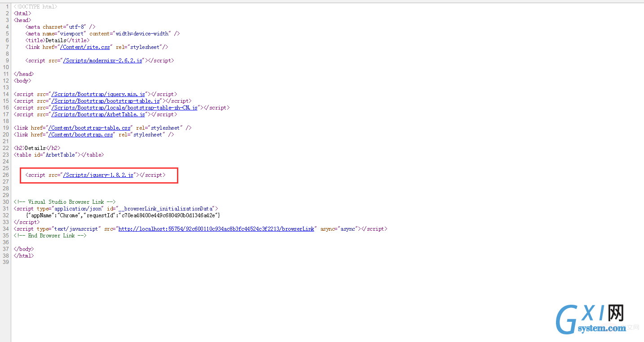644x342 pixels.
Task: Click the closing </body> tag
Action: 24,249
